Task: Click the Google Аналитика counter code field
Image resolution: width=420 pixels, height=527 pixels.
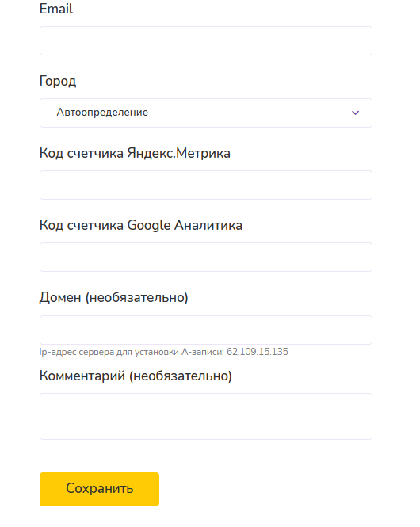Action: click(x=205, y=257)
